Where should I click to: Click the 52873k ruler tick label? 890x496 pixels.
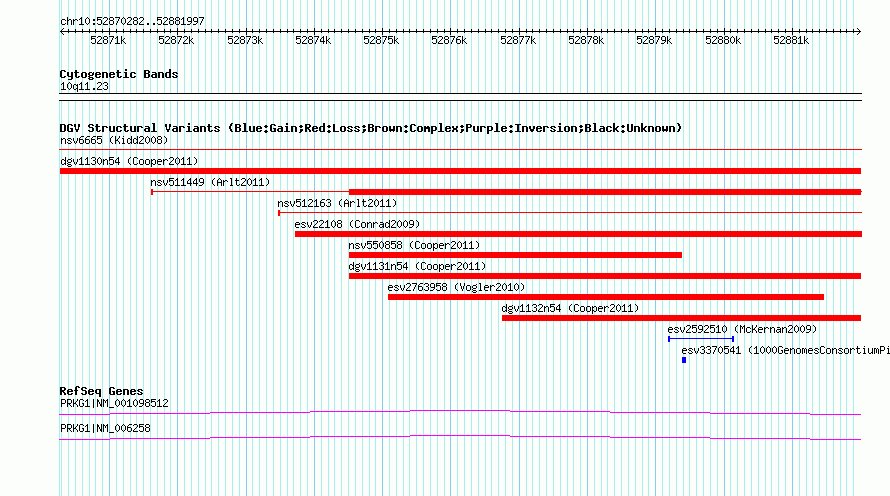click(x=245, y=40)
